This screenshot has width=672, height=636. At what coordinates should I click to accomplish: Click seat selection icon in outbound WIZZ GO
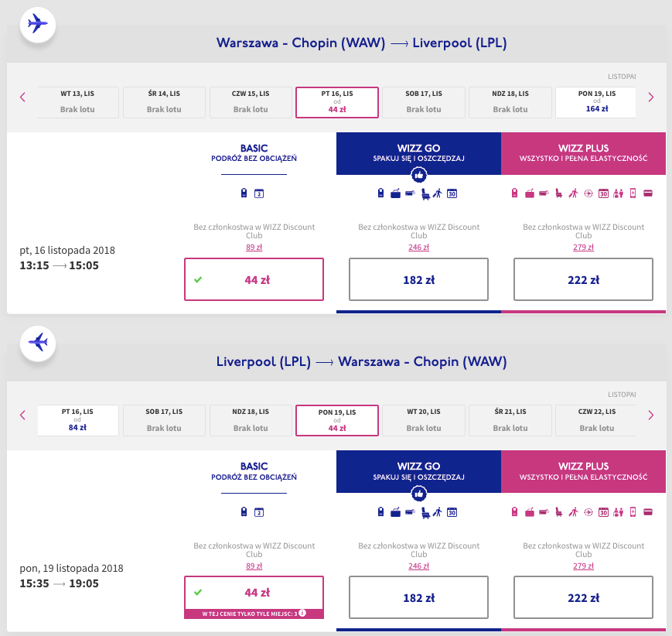[425, 194]
